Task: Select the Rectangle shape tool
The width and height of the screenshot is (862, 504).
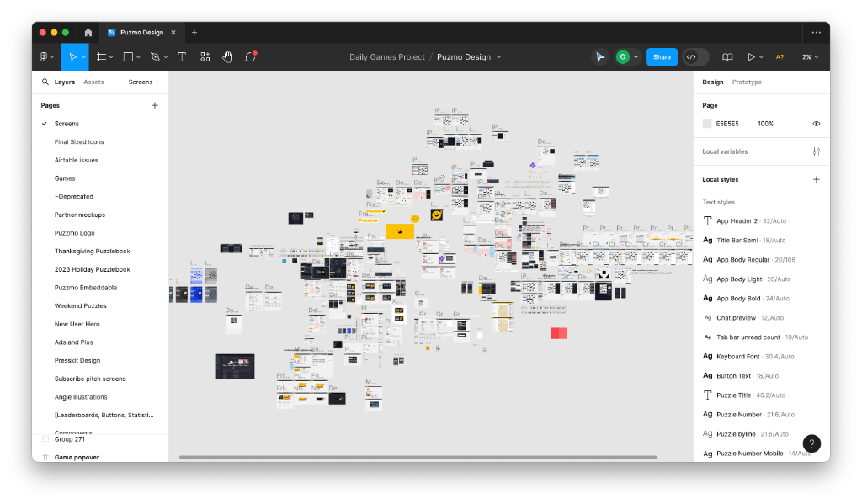Action: (x=129, y=57)
